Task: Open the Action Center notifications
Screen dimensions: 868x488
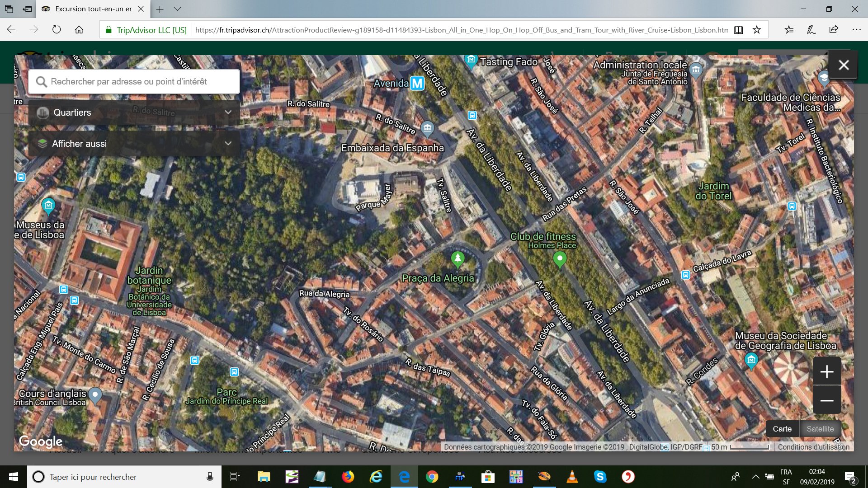Action: pyautogui.click(x=850, y=477)
